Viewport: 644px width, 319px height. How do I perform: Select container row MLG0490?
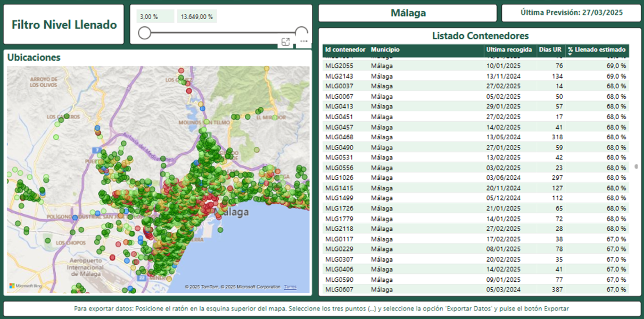[x=476, y=147]
